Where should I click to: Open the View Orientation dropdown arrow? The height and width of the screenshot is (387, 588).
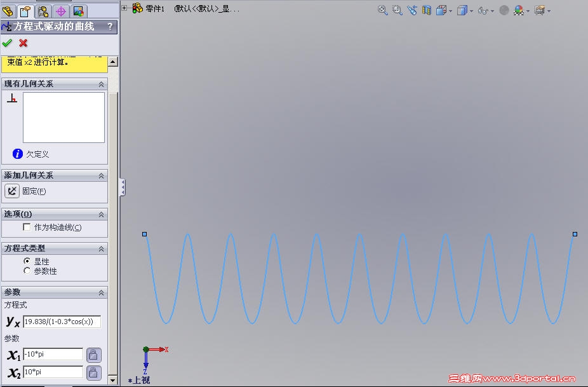click(450, 11)
